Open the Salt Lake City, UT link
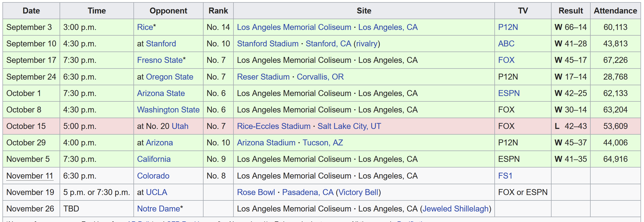Image resolution: width=644 pixels, height=222 pixels. pos(349,126)
